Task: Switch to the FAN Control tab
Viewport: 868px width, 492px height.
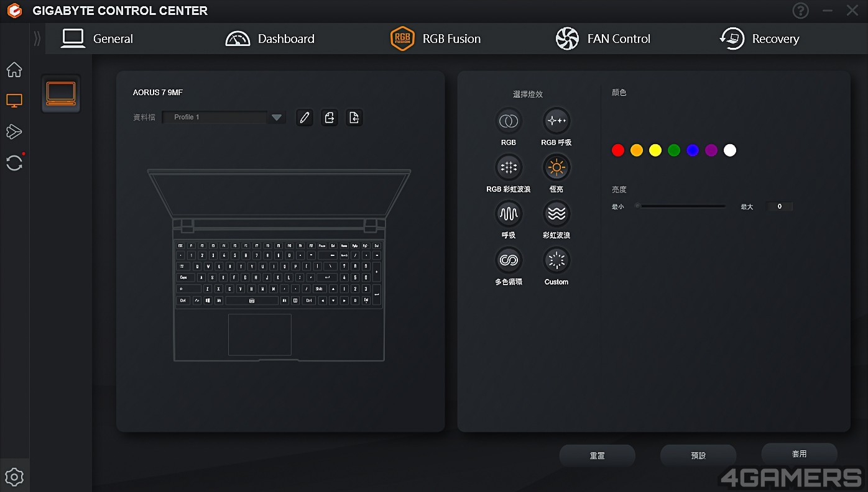Action: click(x=603, y=39)
